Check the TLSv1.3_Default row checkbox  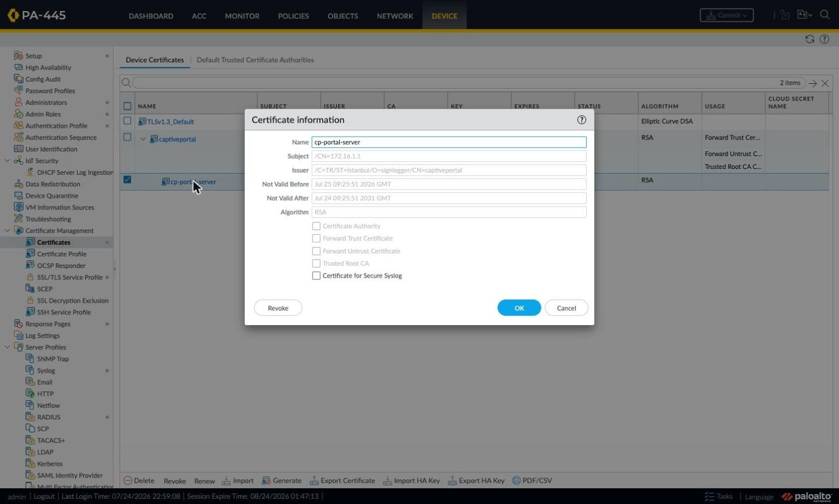[x=127, y=121]
